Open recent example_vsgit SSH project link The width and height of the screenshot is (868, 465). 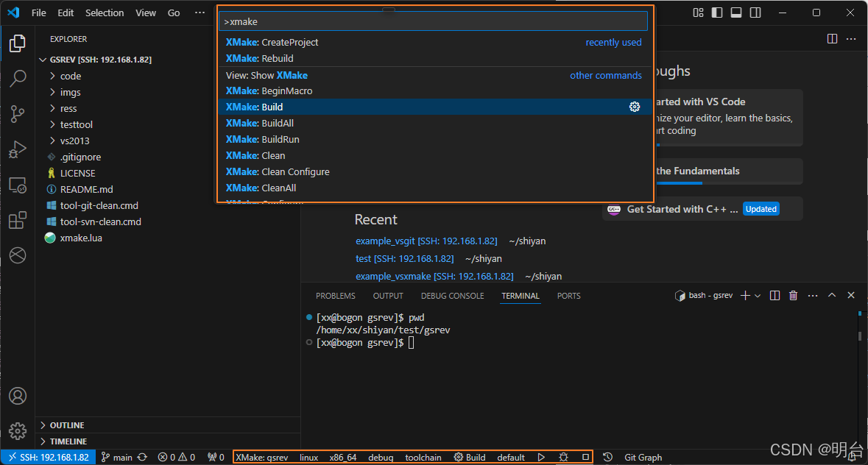[426, 241]
